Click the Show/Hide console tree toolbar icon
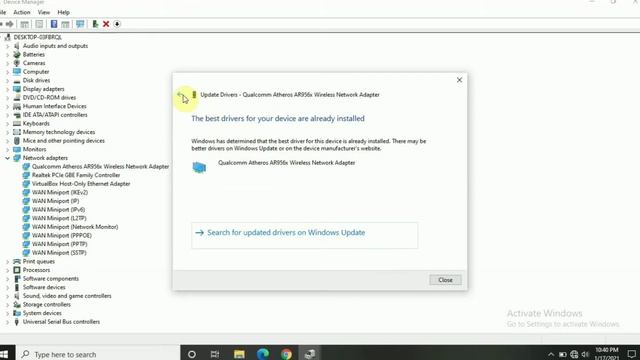 click(x=24, y=24)
